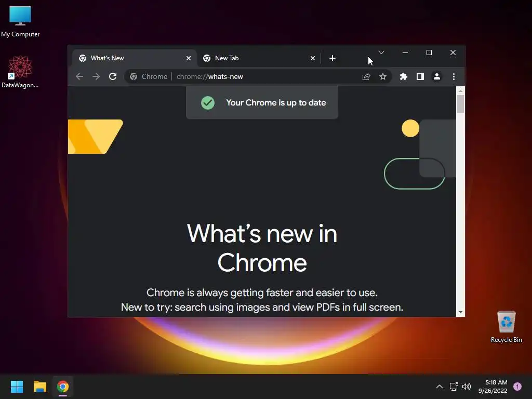532x399 pixels.
Task: Open File Explorer from the taskbar
Action: point(40,387)
